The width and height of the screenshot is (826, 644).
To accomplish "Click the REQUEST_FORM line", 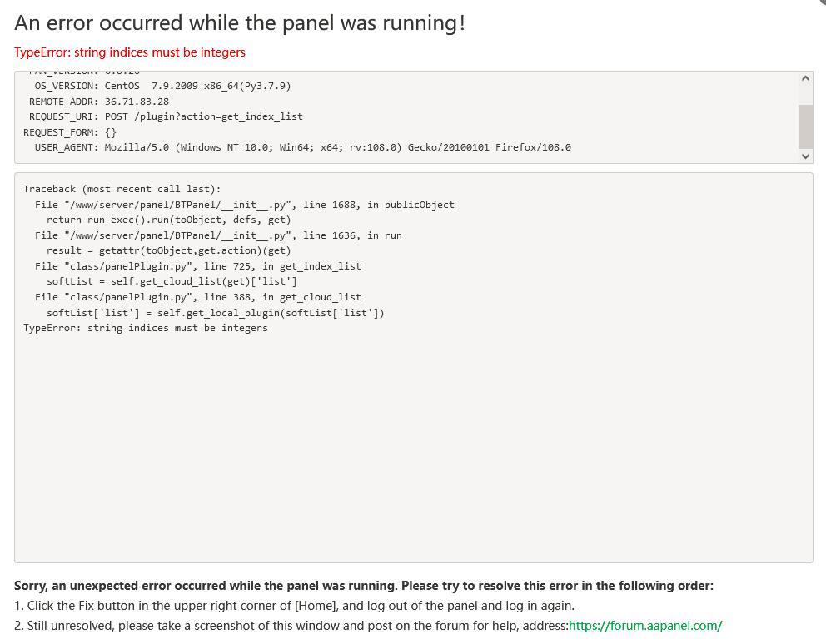I will point(70,132).
